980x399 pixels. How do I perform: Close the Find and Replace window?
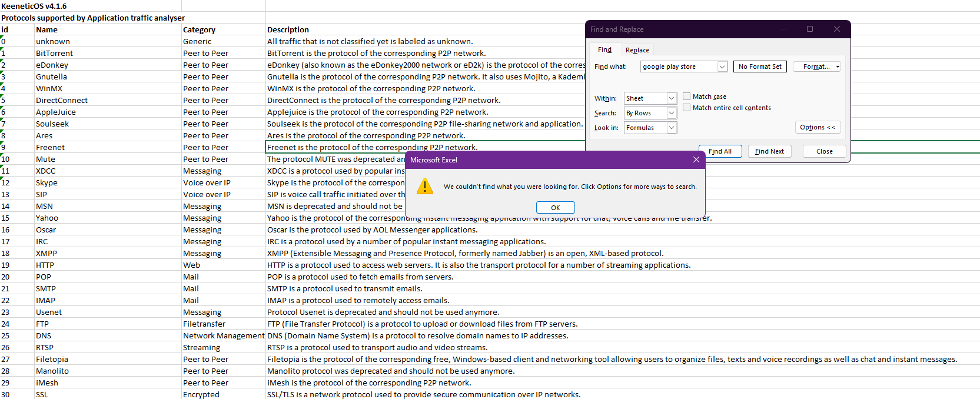836,29
